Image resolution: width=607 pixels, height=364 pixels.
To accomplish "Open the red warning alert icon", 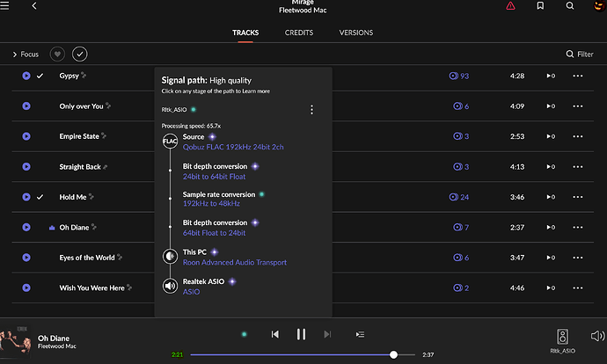I will [x=510, y=6].
